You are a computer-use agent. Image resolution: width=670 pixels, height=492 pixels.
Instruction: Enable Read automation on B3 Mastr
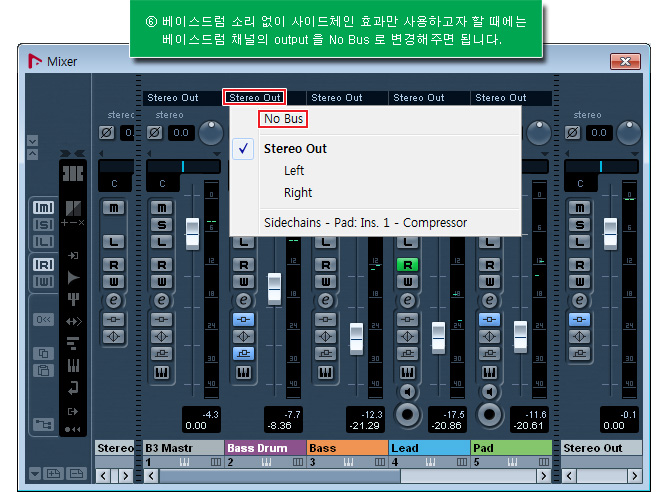tap(162, 265)
